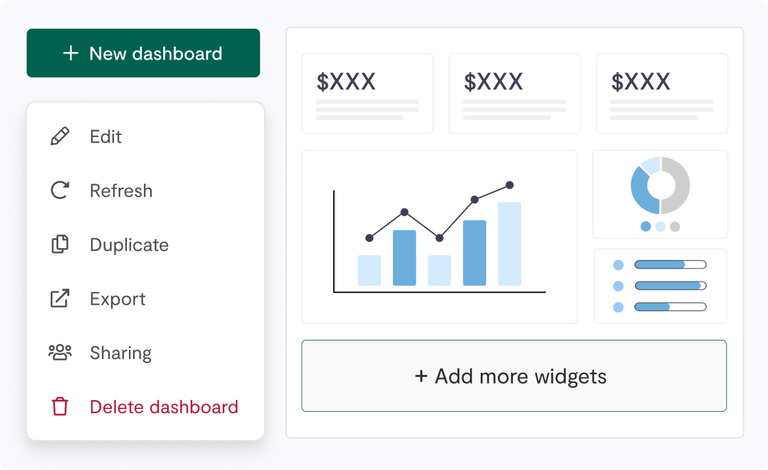Click the Sharing people icon
The width and height of the screenshot is (768, 470).
[x=60, y=353]
